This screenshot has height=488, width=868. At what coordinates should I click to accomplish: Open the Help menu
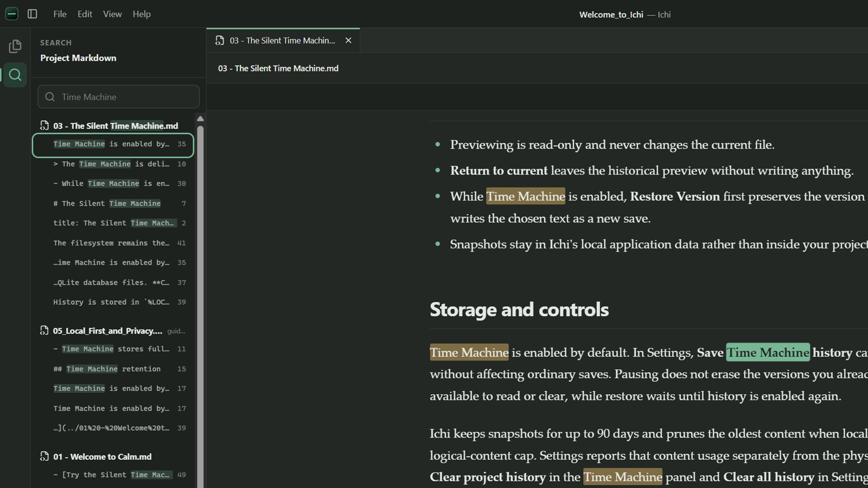(x=142, y=14)
